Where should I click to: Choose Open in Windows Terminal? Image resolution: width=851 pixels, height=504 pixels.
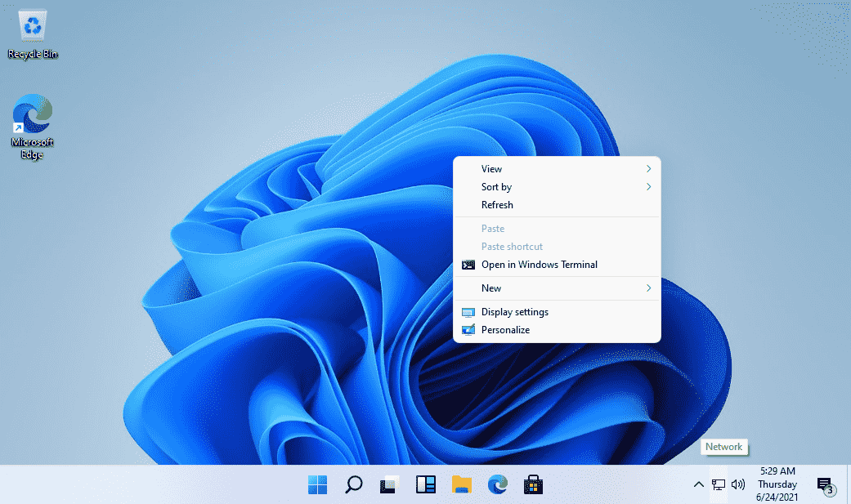coord(538,265)
